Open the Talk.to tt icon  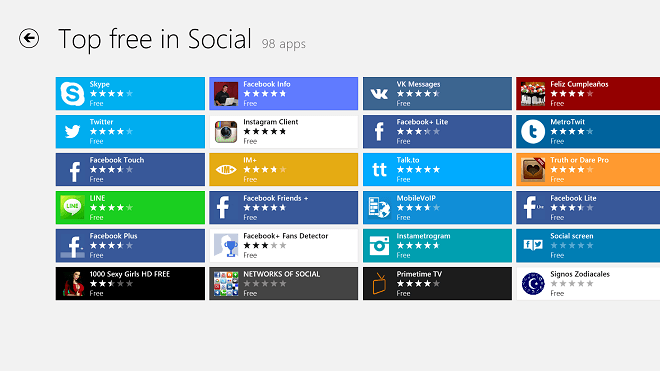tap(379, 170)
